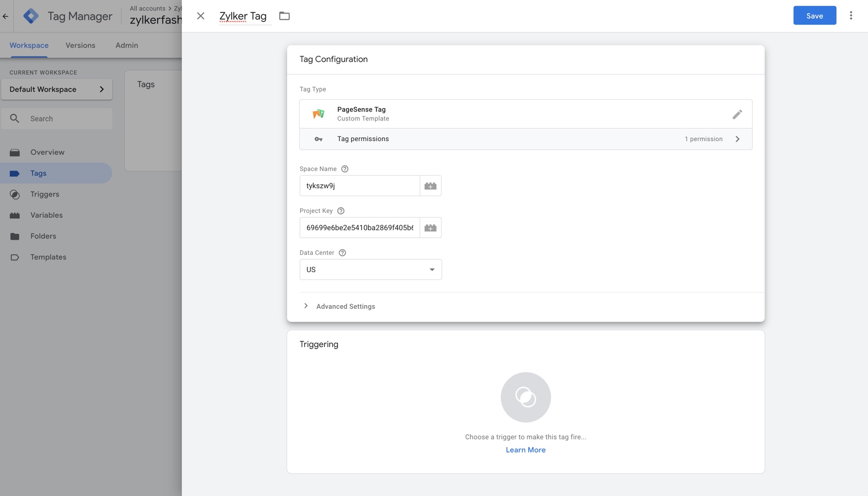Go back with the arrow in Tag Manager header
The image size is (868, 496).
click(6, 16)
